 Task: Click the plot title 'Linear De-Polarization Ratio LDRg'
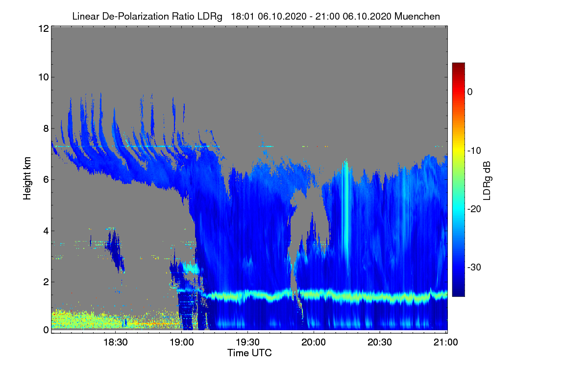pyautogui.click(x=147, y=16)
